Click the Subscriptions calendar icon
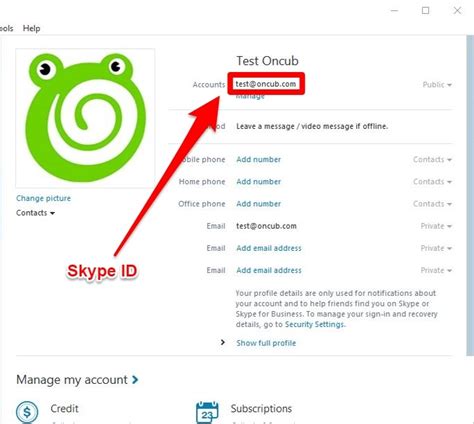This screenshot has height=424, width=474. 207,412
